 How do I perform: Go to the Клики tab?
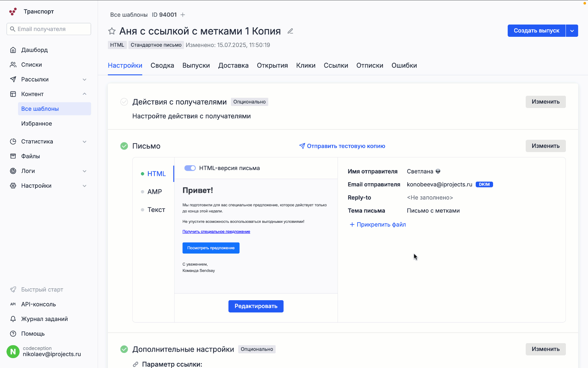coord(306,65)
